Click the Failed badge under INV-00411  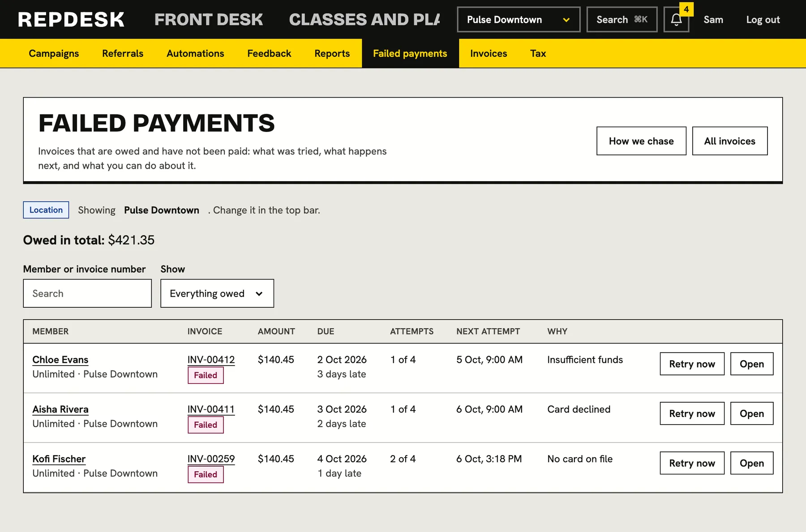pyautogui.click(x=206, y=425)
